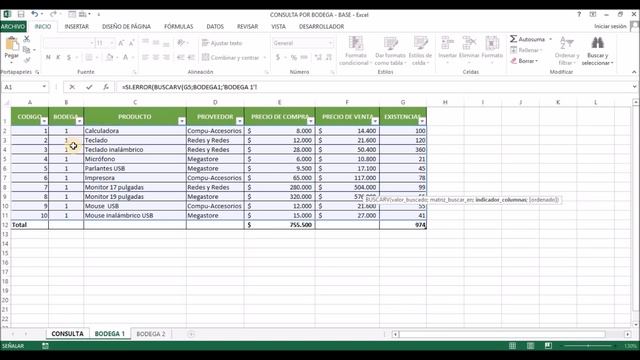This screenshot has width=640, height=360.
Task: Cancel the formula with X button
Action: [x=72, y=87]
